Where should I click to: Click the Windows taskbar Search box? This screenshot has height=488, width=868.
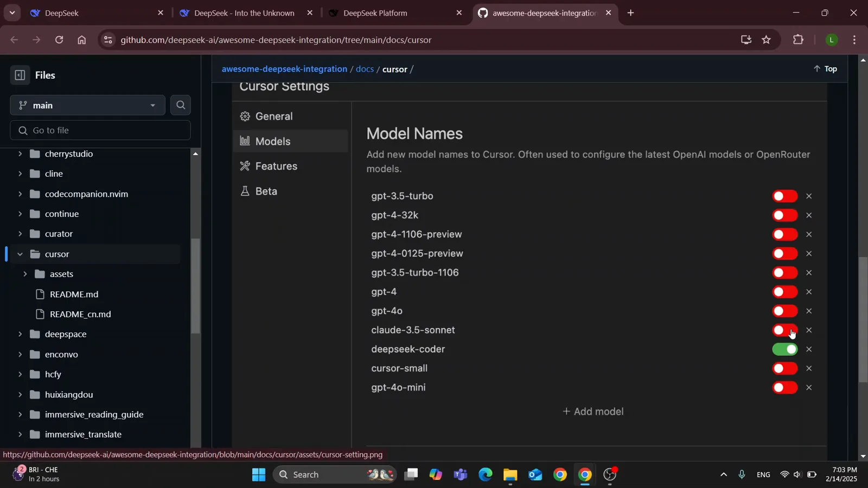(x=335, y=475)
